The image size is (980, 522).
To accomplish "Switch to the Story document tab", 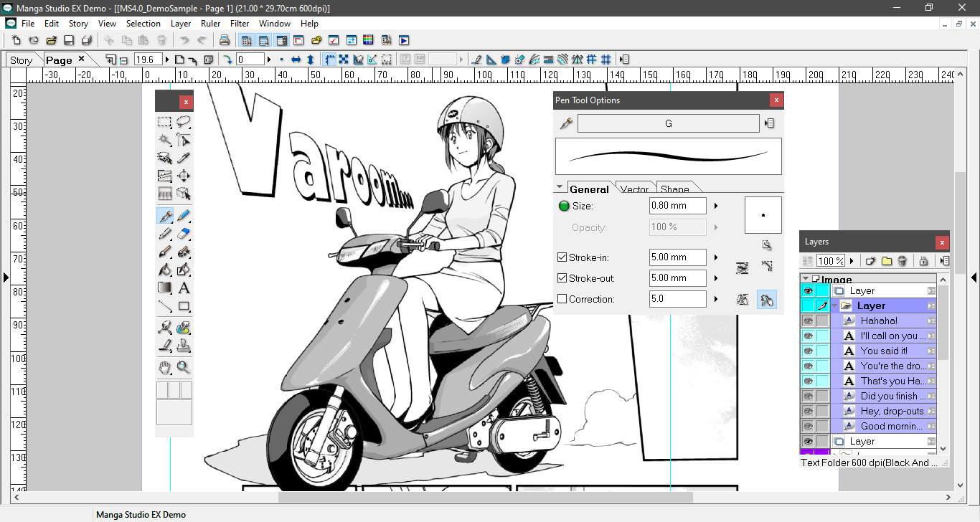I will 21,60.
